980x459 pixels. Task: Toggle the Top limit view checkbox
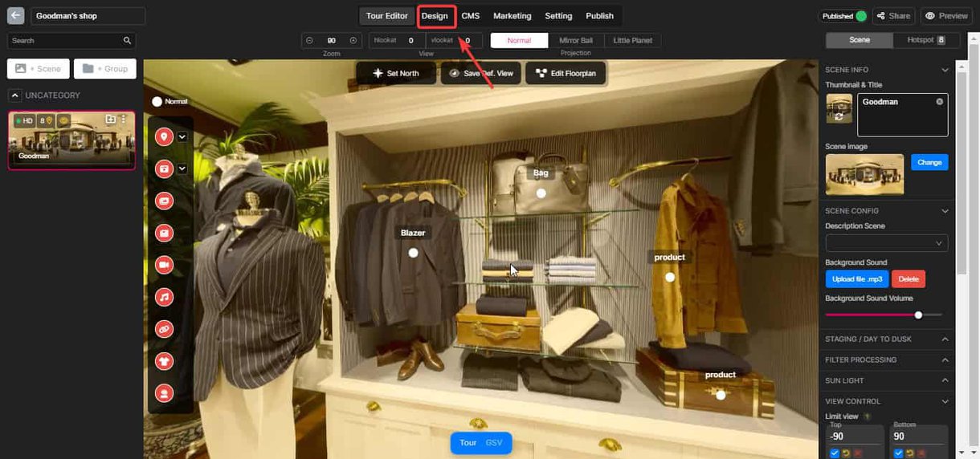[835, 453]
